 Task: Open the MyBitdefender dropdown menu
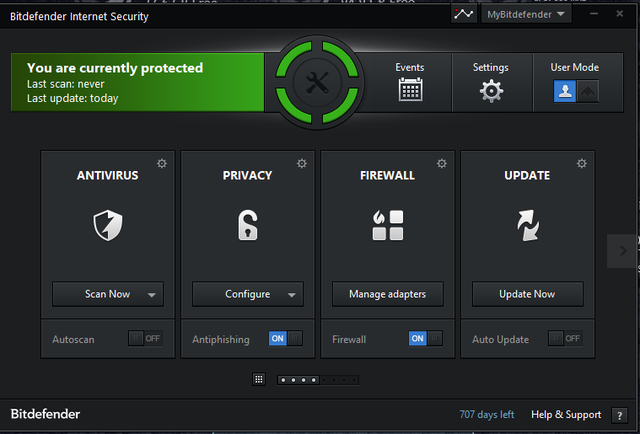(526, 14)
